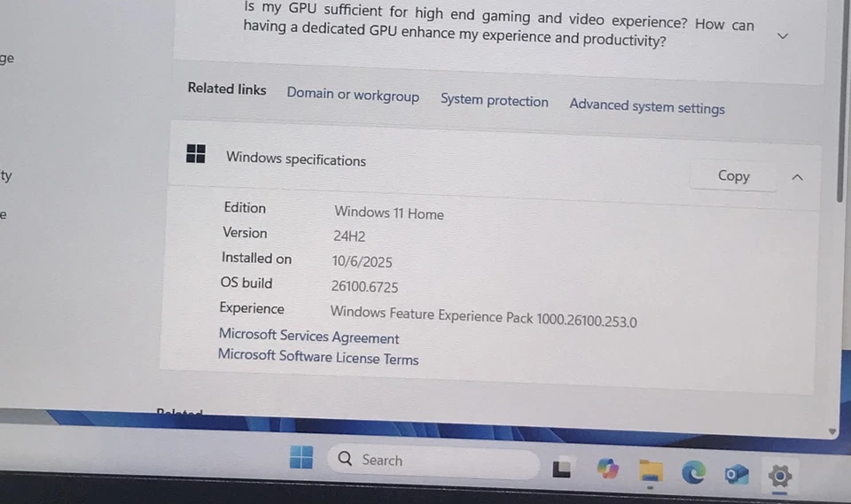The height and width of the screenshot is (504, 851).
Task: Select the Windows 11 Home edition text
Action: tap(388, 213)
